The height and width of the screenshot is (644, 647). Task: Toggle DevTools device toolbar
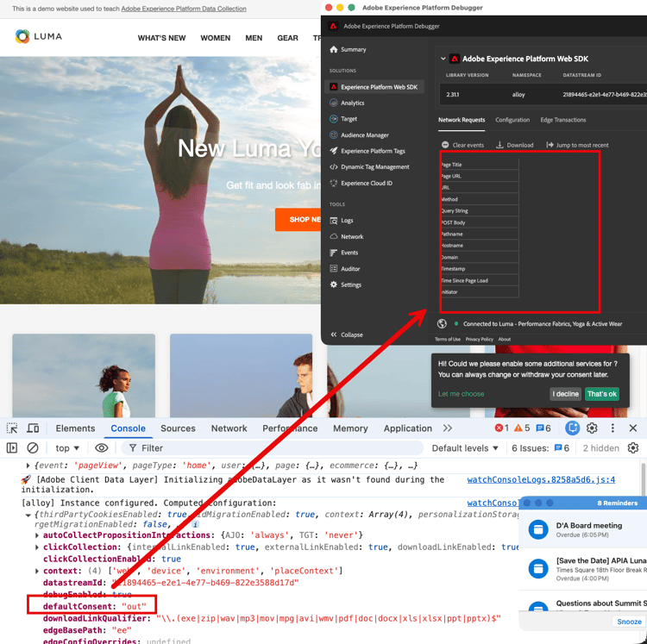pos(33,428)
